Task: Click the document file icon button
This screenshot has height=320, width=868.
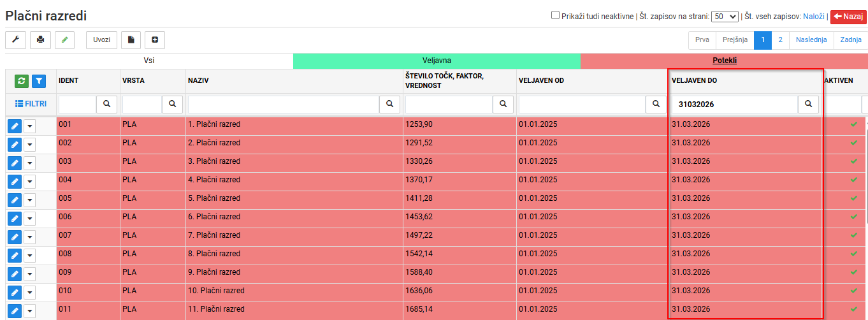Action: (131, 40)
